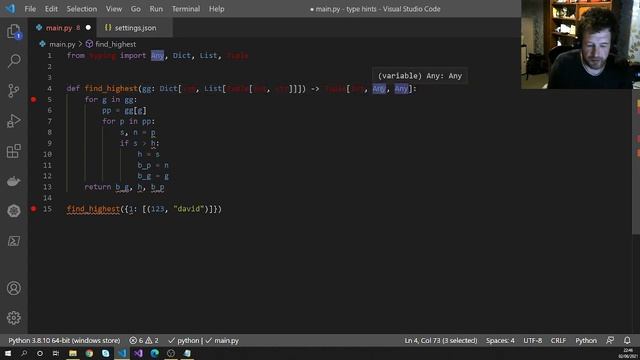640x360 pixels.
Task: Open Microsoft Edge from taskbar
Action: (155, 353)
